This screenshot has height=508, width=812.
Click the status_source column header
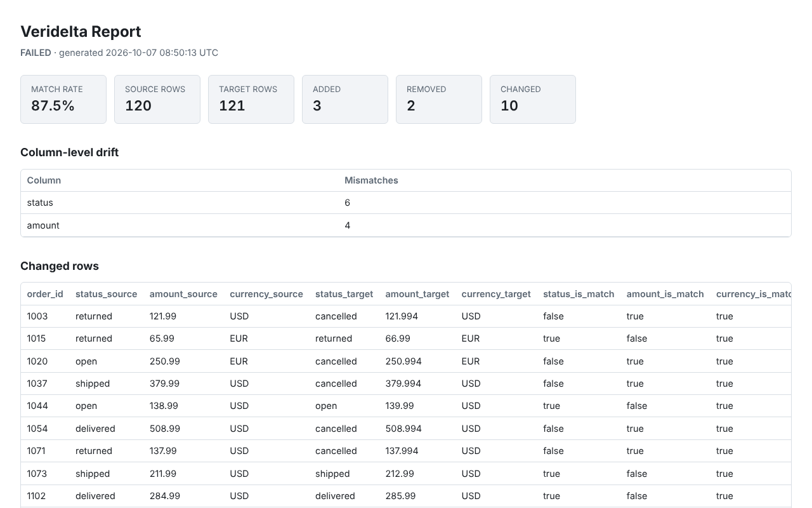(106, 294)
